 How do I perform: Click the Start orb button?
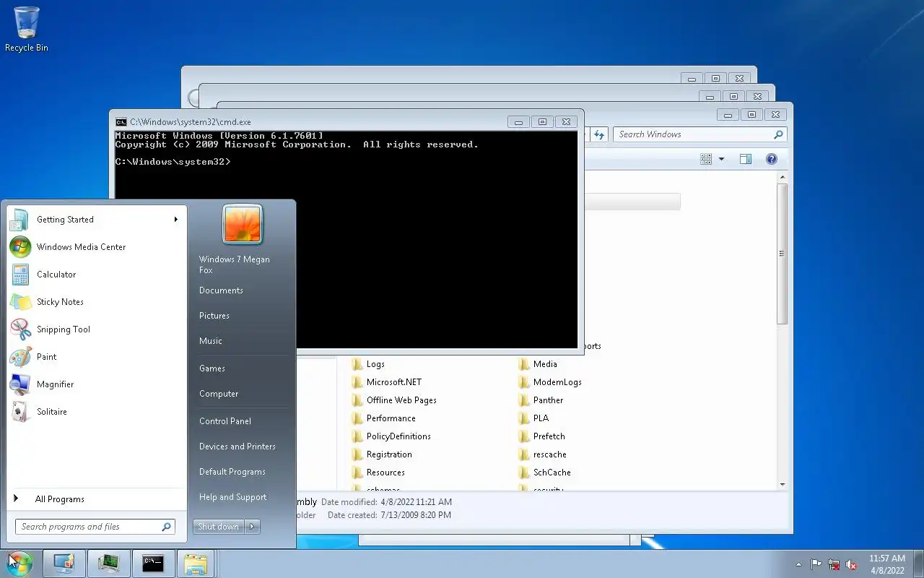point(19,563)
